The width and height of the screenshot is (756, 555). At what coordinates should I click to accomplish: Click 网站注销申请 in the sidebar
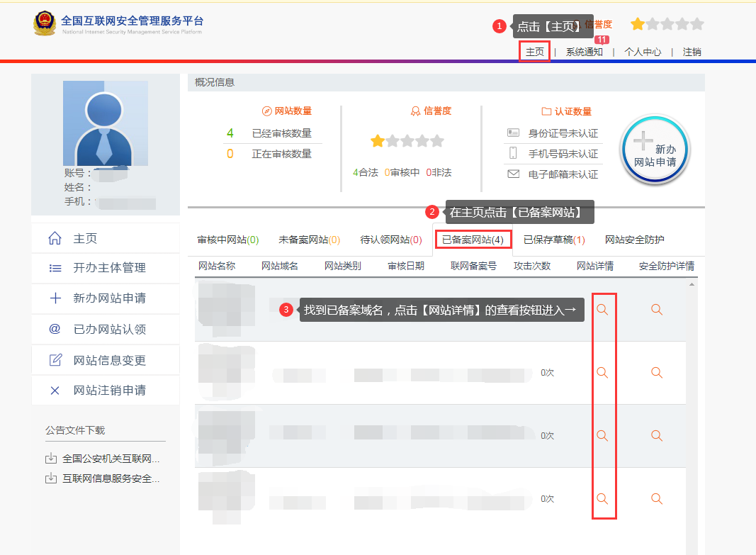[109, 391]
